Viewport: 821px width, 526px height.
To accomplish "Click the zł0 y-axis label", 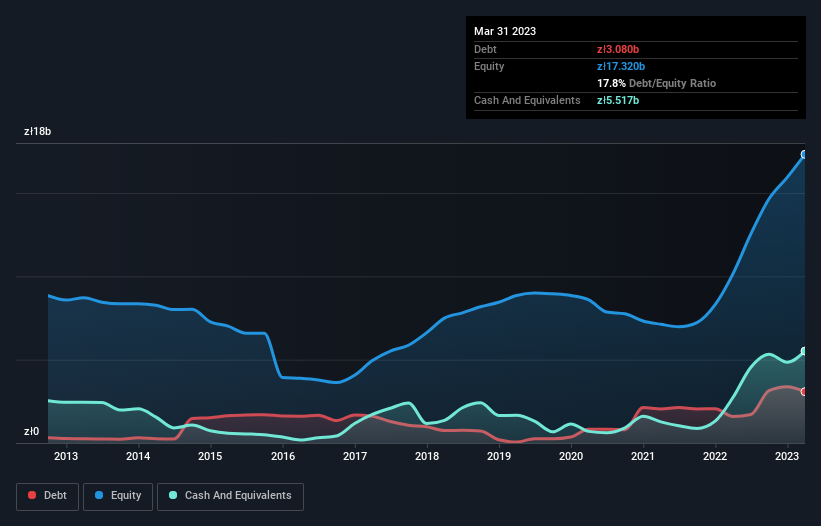I will [x=31, y=431].
